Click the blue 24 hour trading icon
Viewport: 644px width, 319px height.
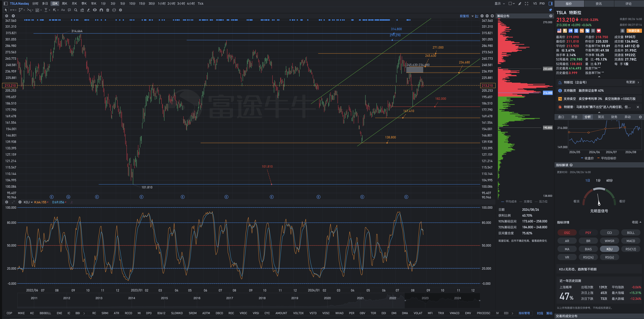570,31
